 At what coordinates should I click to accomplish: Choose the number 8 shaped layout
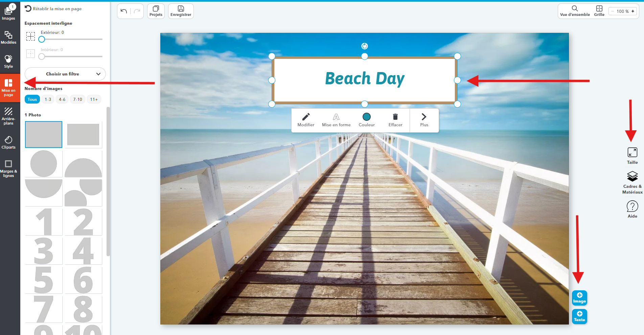tap(83, 309)
